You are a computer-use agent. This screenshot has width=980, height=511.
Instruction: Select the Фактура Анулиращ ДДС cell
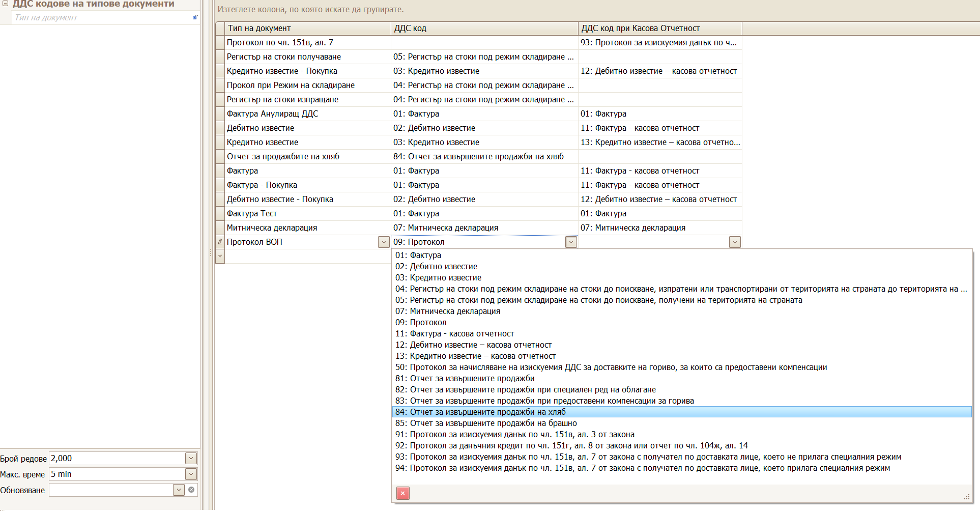pos(308,114)
